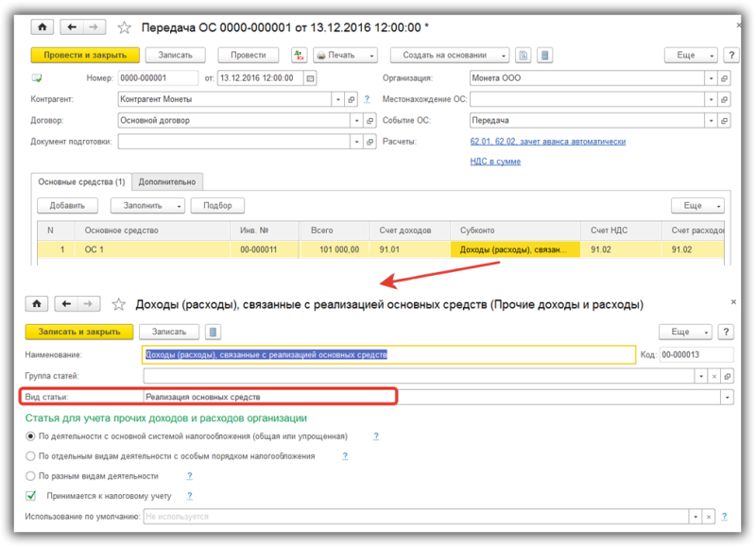Open the Еще menu in the Доходы (расходы) window
This screenshot has height=547, width=756.
(x=685, y=332)
